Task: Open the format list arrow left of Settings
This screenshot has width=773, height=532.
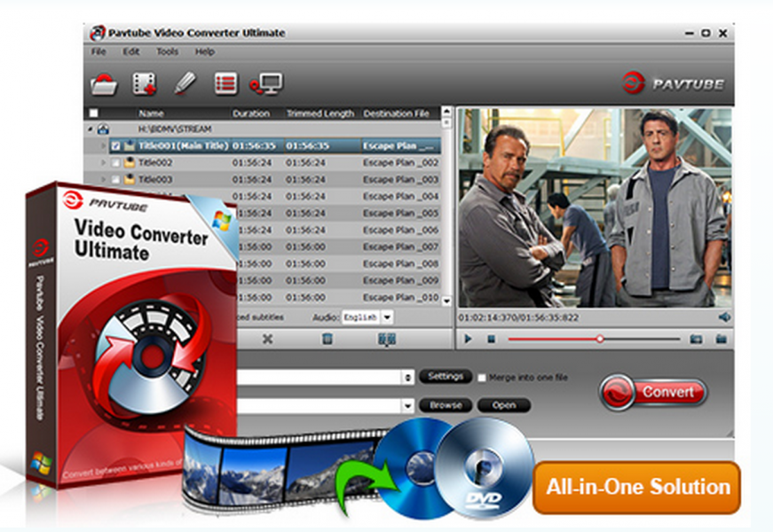Action: (407, 378)
